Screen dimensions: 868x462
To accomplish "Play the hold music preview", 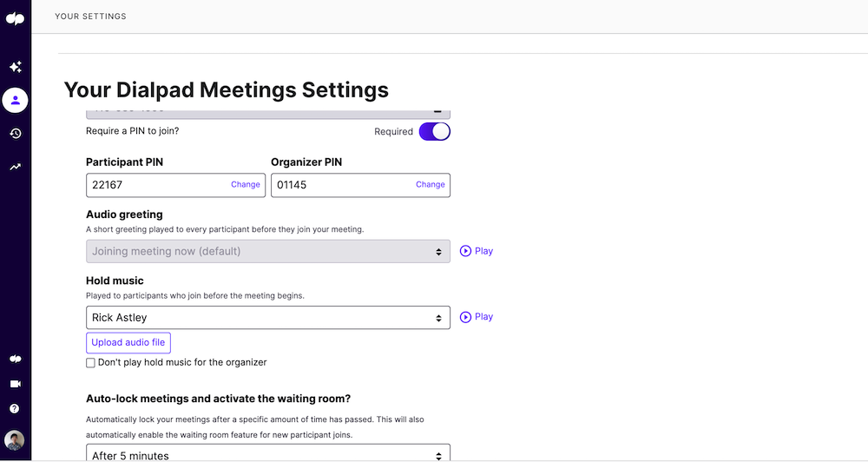I will (x=477, y=317).
